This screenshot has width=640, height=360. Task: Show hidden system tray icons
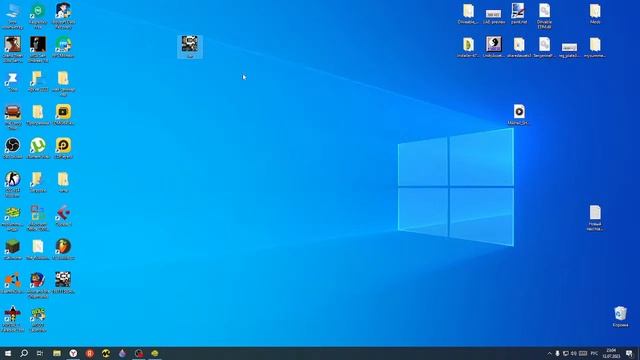549,353
